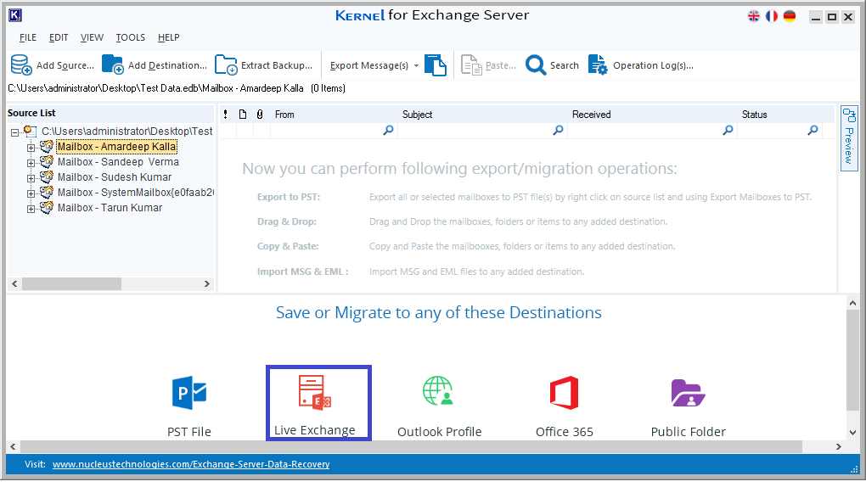The height and width of the screenshot is (504, 866).
Task: Open the File menu
Action: click(28, 37)
